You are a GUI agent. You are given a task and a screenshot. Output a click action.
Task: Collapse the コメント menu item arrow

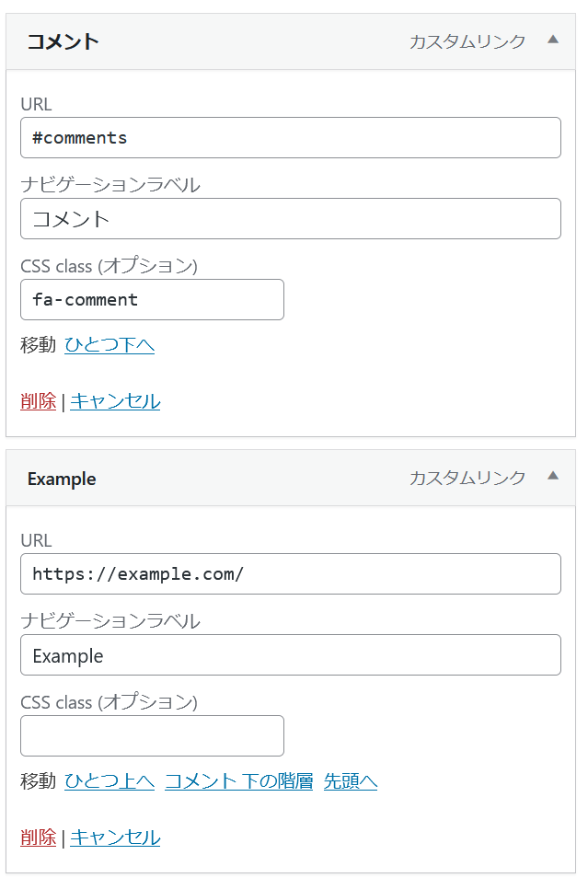point(552,40)
